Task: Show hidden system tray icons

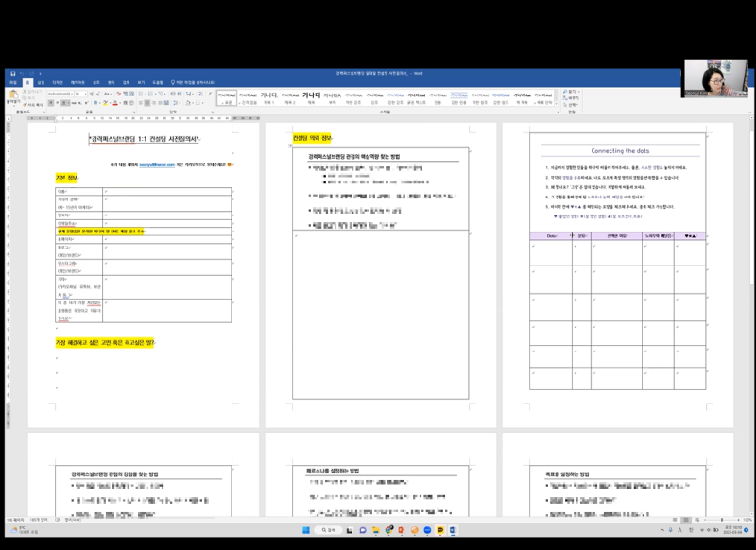Action: tap(662, 530)
